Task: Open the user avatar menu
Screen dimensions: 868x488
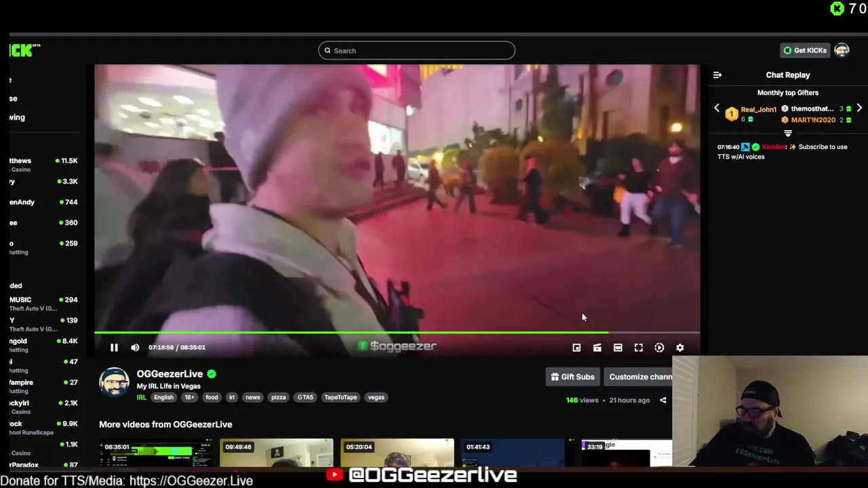Action: 842,50
